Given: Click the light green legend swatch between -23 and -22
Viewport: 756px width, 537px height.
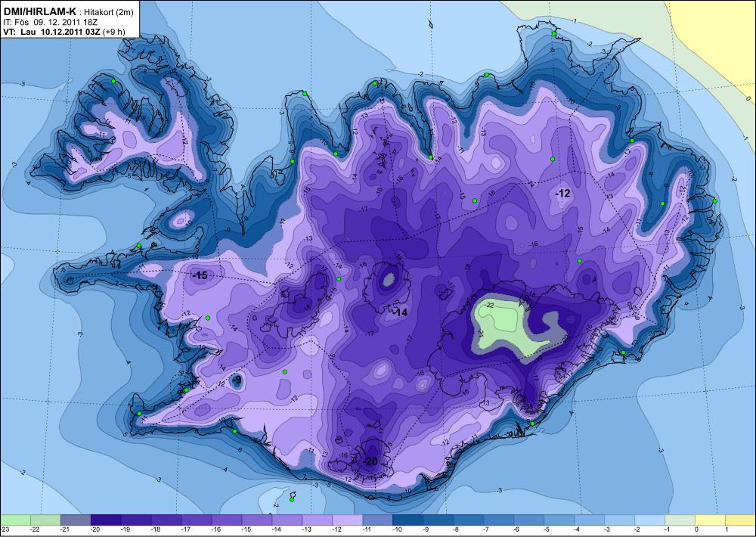Looking at the screenshot, I should coord(15,520).
